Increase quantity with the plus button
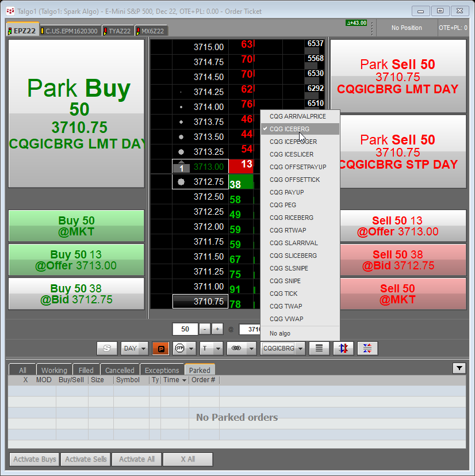The height and width of the screenshot is (476, 475). (x=217, y=329)
